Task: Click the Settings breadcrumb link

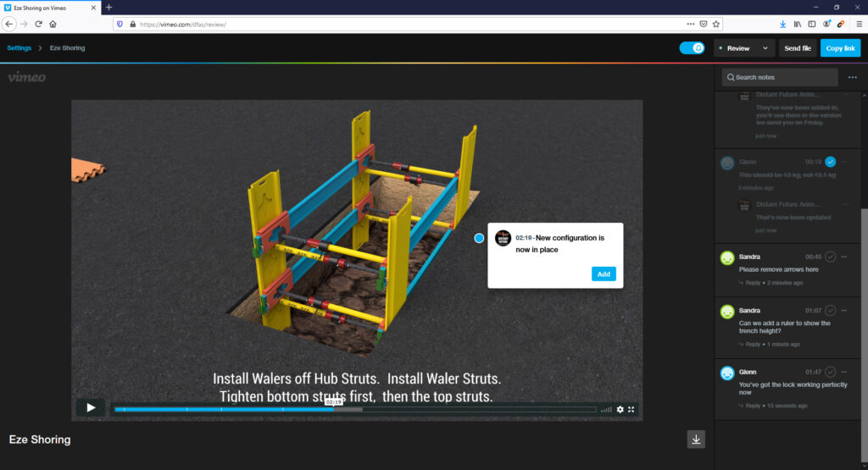Action: point(19,48)
